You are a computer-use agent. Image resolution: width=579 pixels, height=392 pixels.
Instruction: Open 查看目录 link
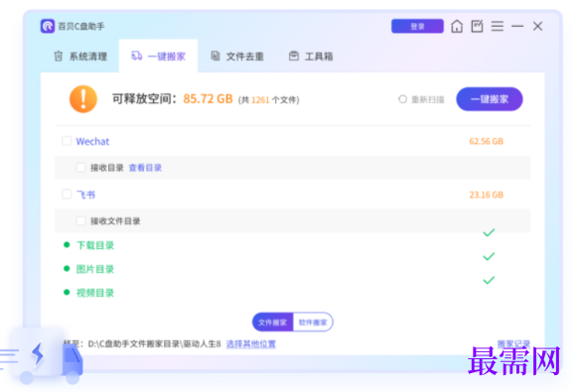tap(145, 168)
